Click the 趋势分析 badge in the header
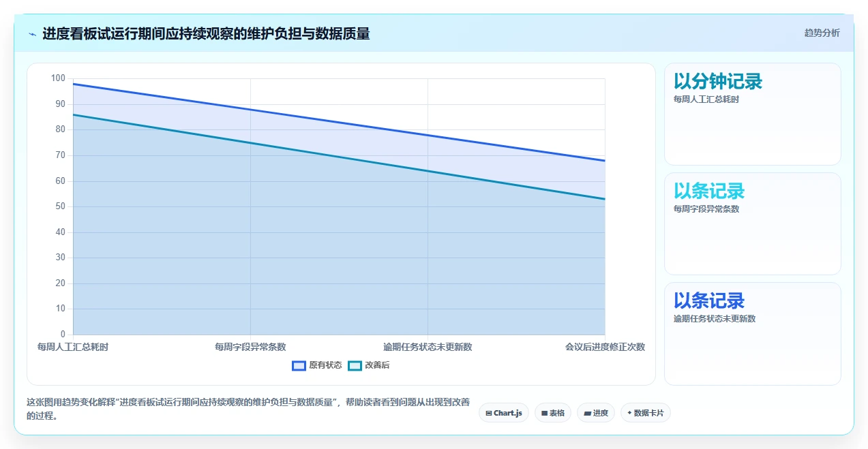 822,33
